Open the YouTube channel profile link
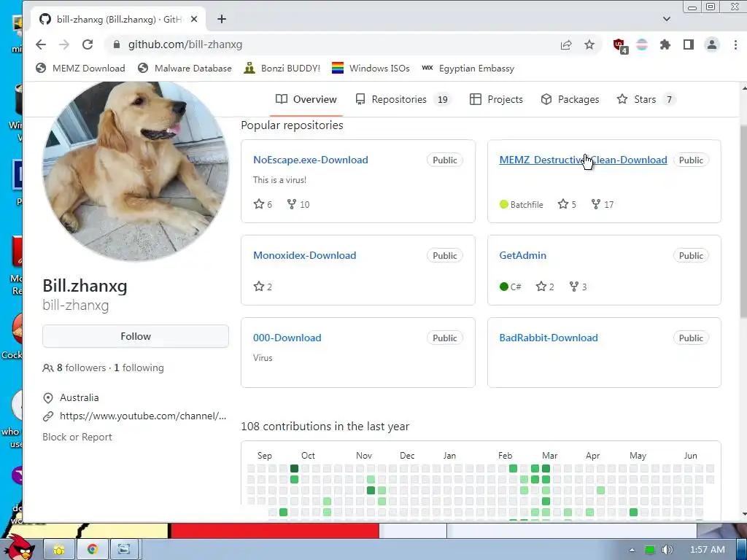Viewport: 747px width, 560px height. point(142,416)
